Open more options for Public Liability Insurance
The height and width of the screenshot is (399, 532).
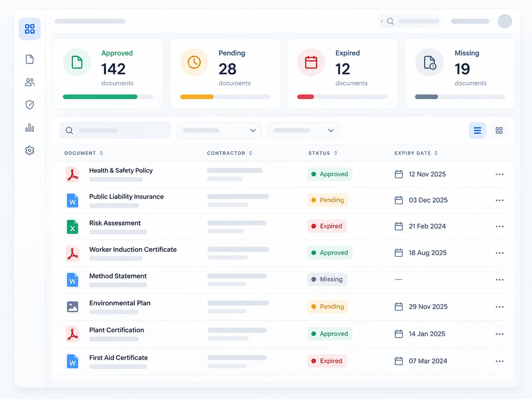(499, 201)
